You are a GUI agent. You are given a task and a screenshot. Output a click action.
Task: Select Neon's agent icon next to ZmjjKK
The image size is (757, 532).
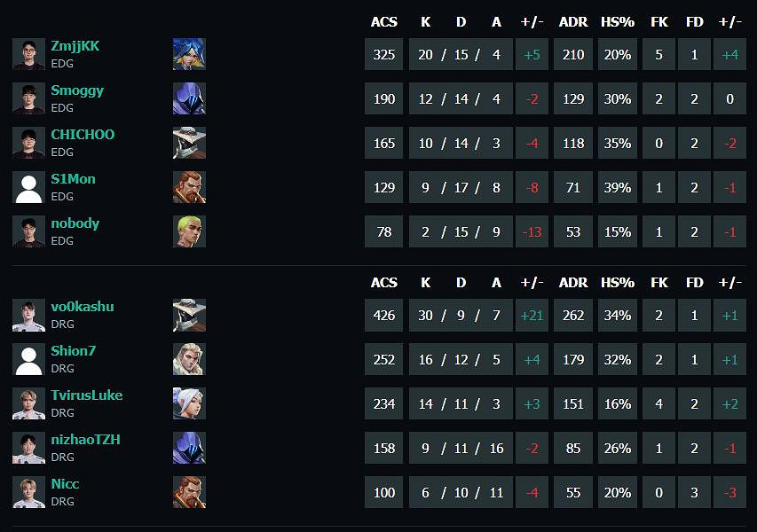coord(189,53)
